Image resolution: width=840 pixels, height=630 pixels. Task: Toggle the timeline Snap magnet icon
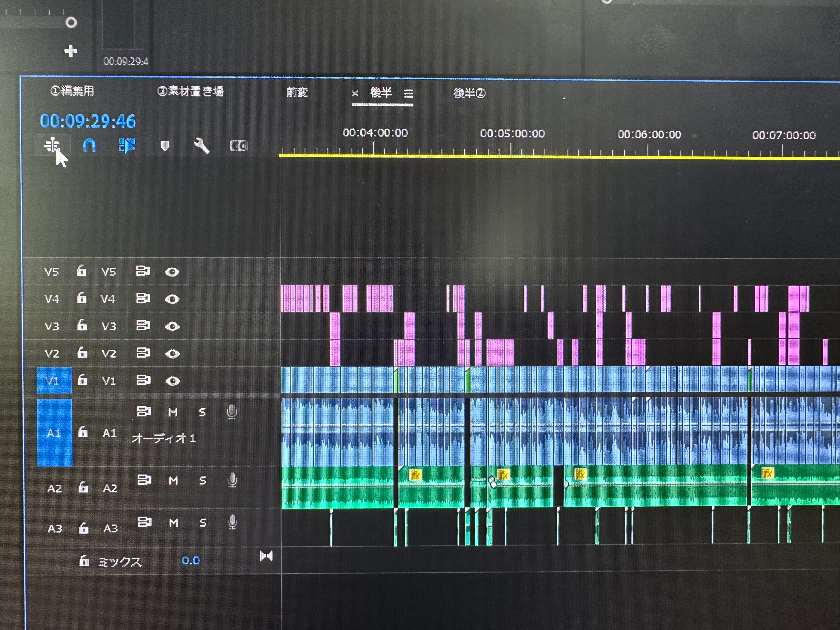[90, 145]
